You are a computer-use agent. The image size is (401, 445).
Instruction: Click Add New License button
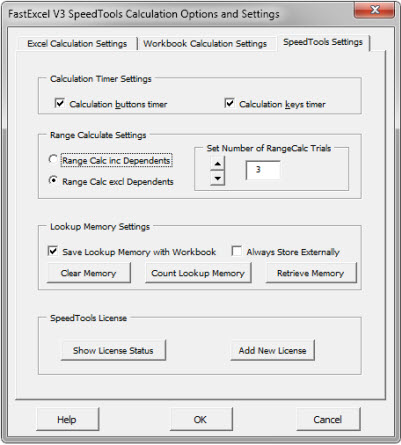click(x=272, y=350)
